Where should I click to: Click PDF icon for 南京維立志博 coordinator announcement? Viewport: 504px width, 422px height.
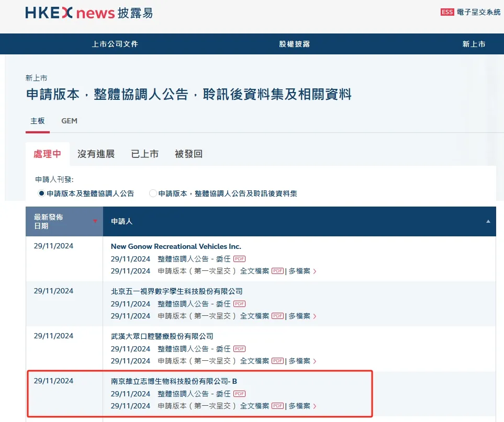pyautogui.click(x=240, y=393)
